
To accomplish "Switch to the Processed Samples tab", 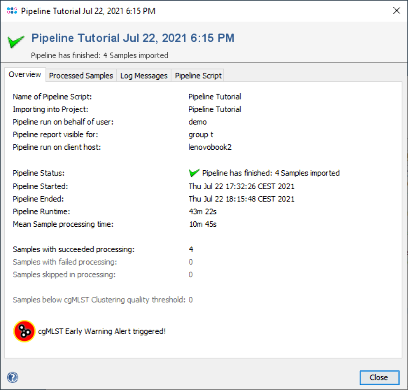I will pos(81,76).
